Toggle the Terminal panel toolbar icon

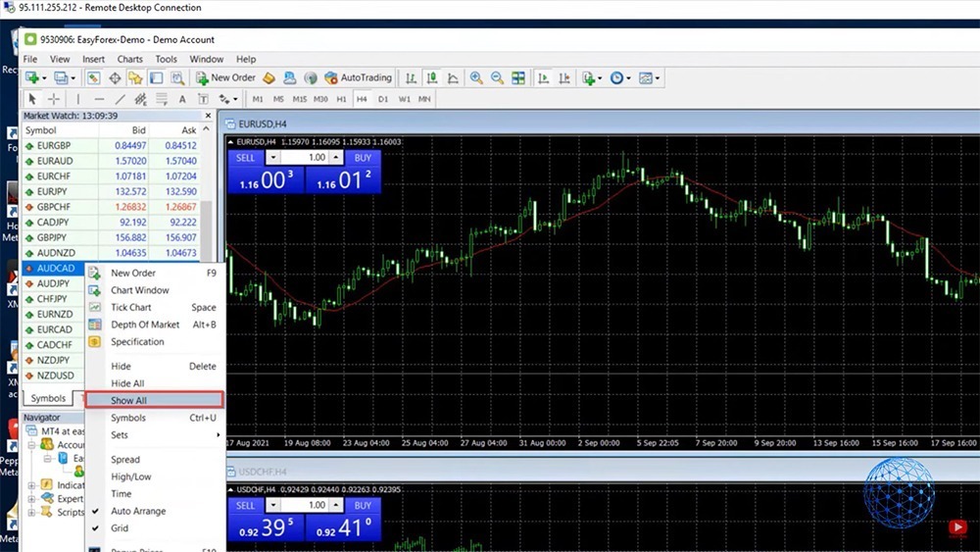[156, 78]
